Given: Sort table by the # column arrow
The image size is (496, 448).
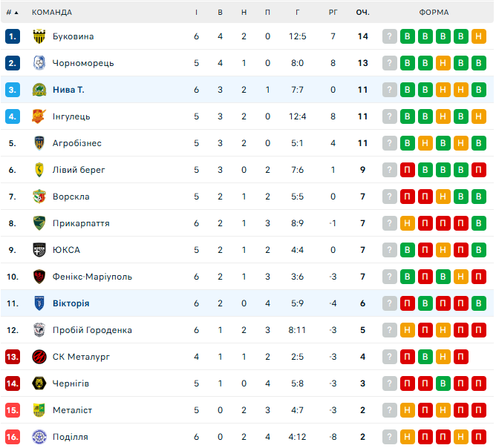Looking at the screenshot, I should tap(16, 12).
